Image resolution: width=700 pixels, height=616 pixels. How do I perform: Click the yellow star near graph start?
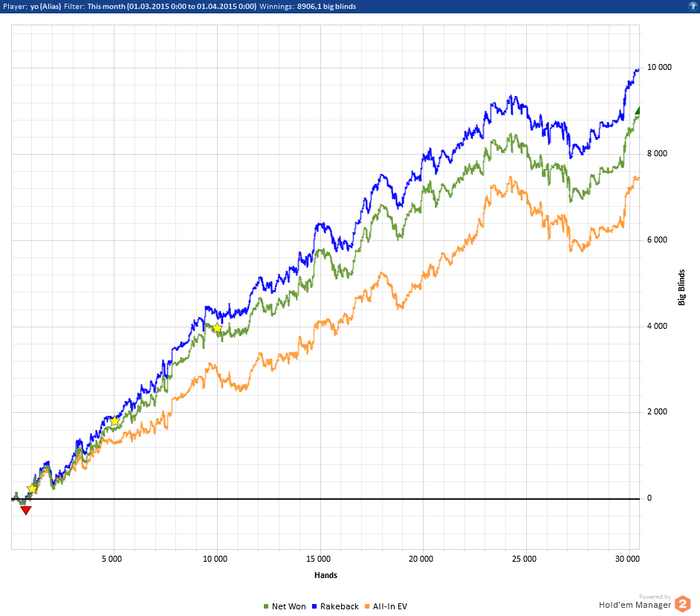click(x=32, y=489)
